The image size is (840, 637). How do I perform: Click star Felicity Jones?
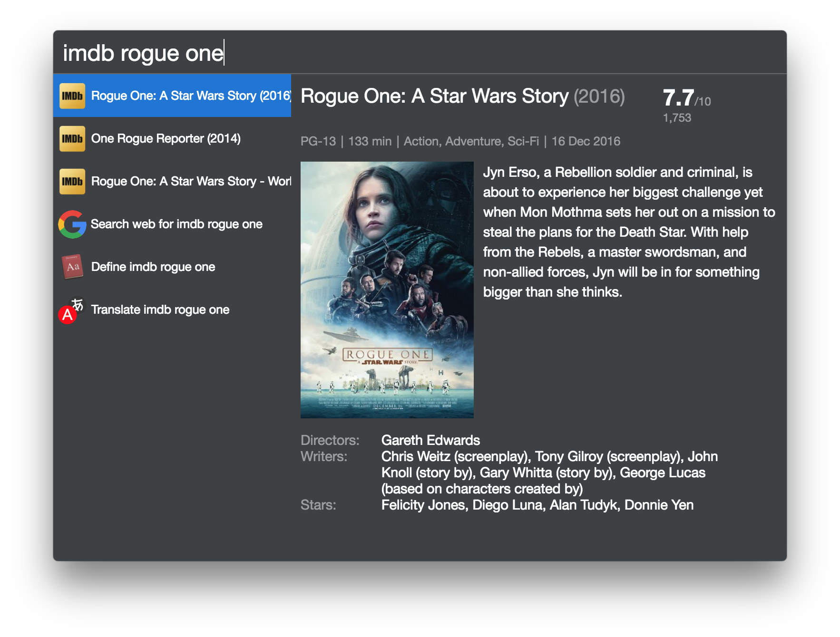coord(423,505)
